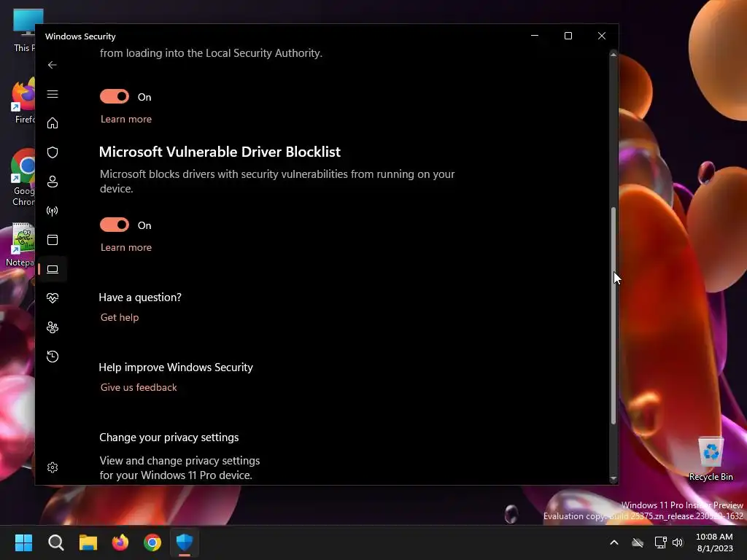
Task: Open Device performance & health heart icon
Action: point(53,298)
